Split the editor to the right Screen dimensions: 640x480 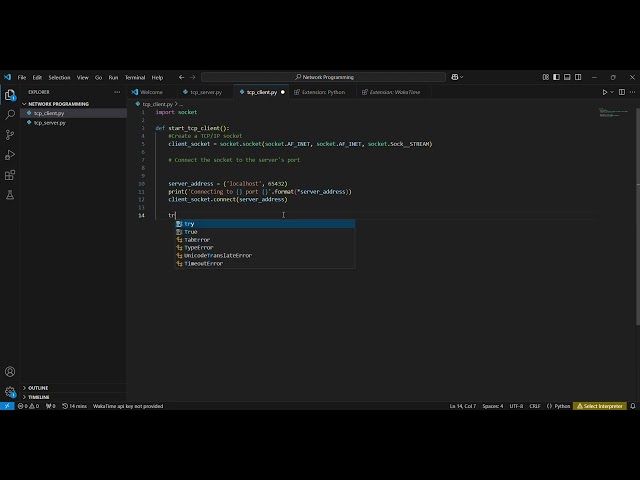click(x=622, y=92)
